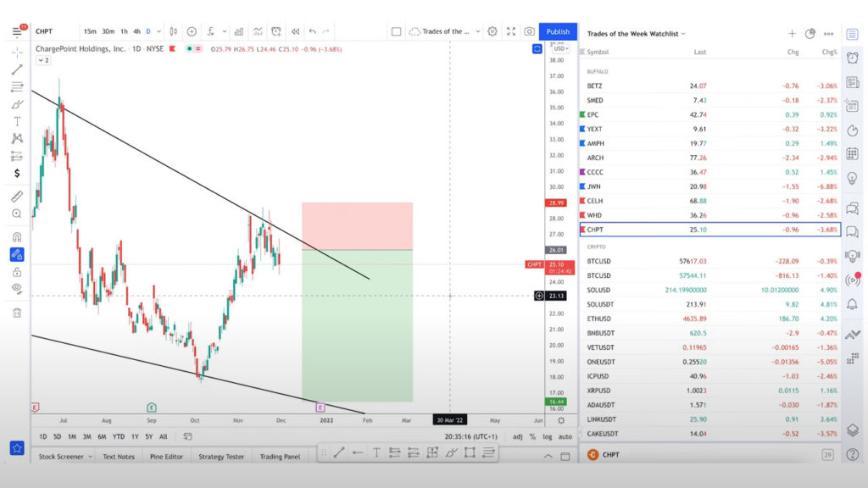Screen dimensions: 868x488
Task: Select the 15m timeframe
Action: 90,31
